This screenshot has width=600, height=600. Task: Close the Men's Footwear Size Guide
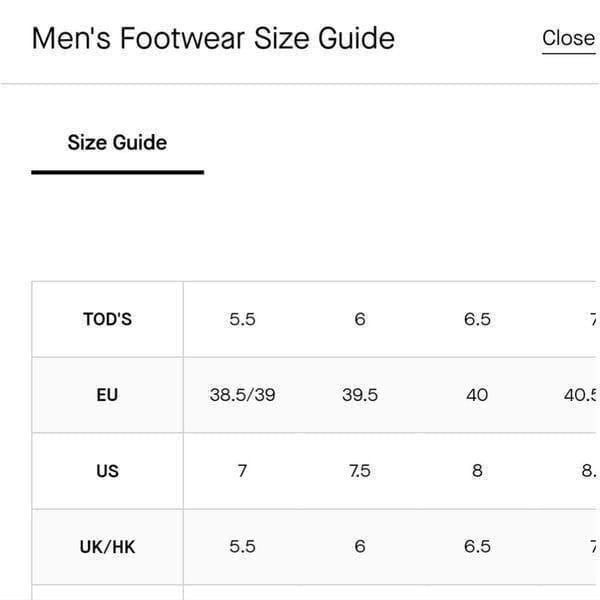point(568,38)
